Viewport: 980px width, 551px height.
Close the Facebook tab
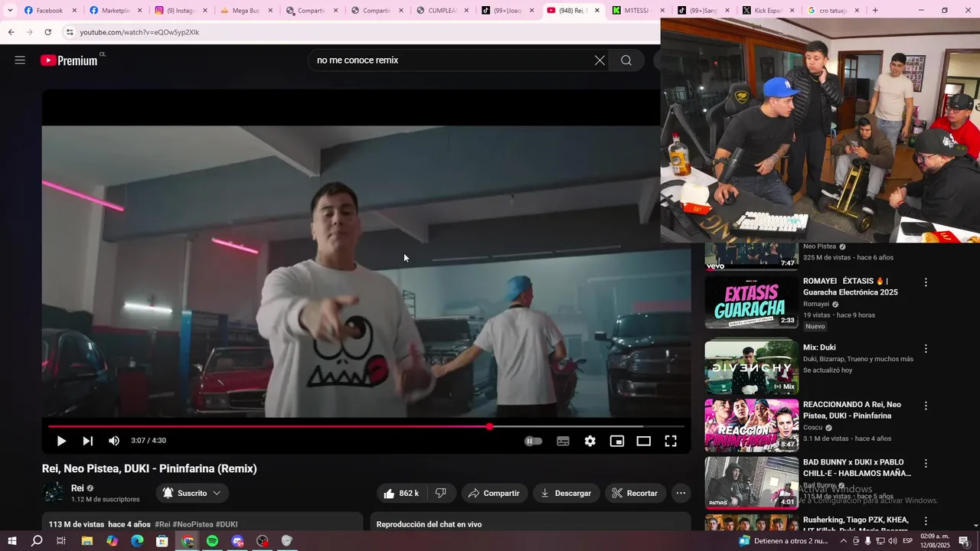(74, 11)
